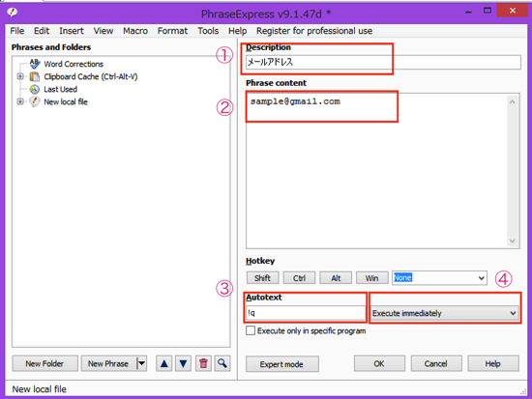This screenshot has width=532, height=399.
Task: Expand the Clipboard Cache tree node
Action: pyautogui.click(x=20, y=76)
